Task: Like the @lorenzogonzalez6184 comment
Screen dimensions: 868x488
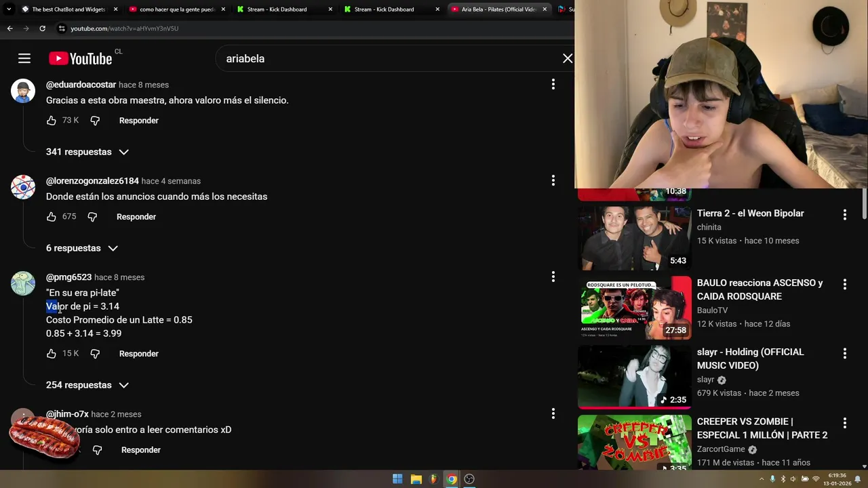Action: click(x=52, y=217)
